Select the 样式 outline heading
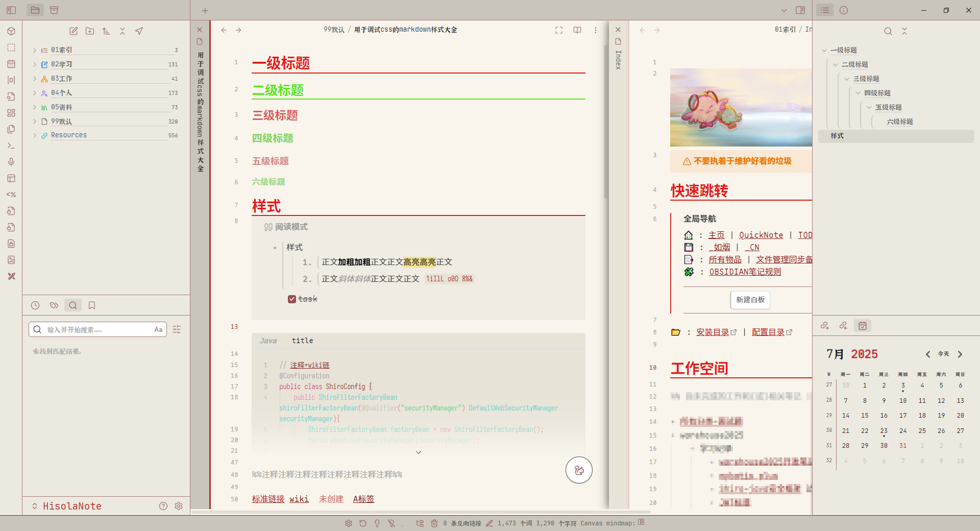The height and width of the screenshot is (531, 980). point(896,136)
